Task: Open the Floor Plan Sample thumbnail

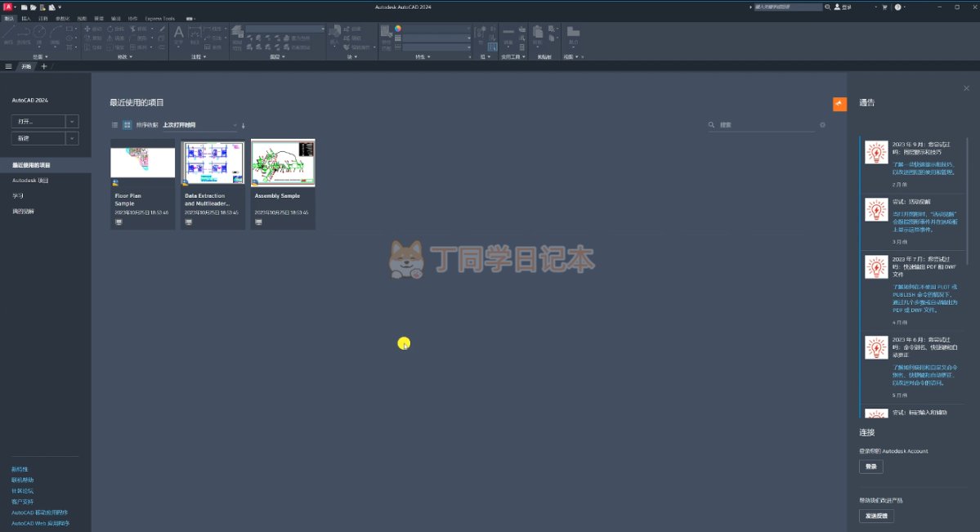Action: click(x=143, y=162)
